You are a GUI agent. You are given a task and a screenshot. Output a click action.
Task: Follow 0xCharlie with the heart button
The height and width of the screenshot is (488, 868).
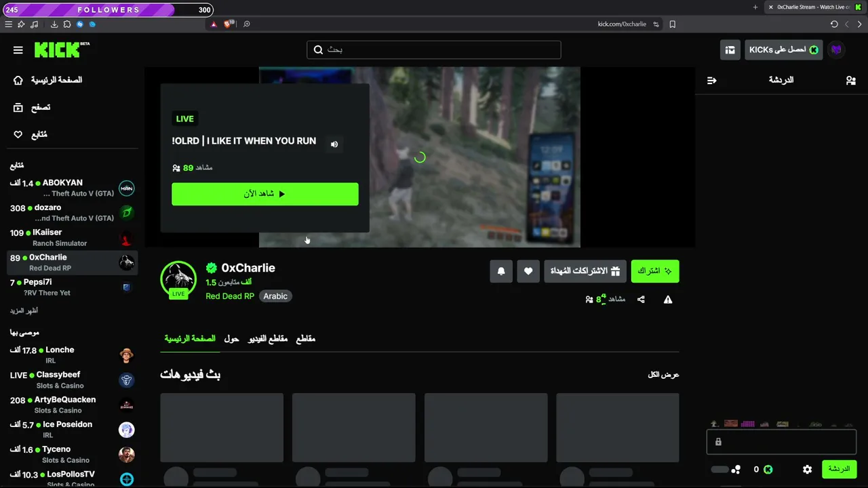(528, 271)
